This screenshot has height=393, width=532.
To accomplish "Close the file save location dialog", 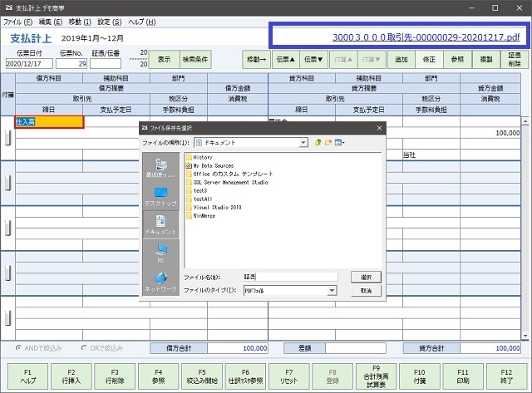I will [x=379, y=128].
